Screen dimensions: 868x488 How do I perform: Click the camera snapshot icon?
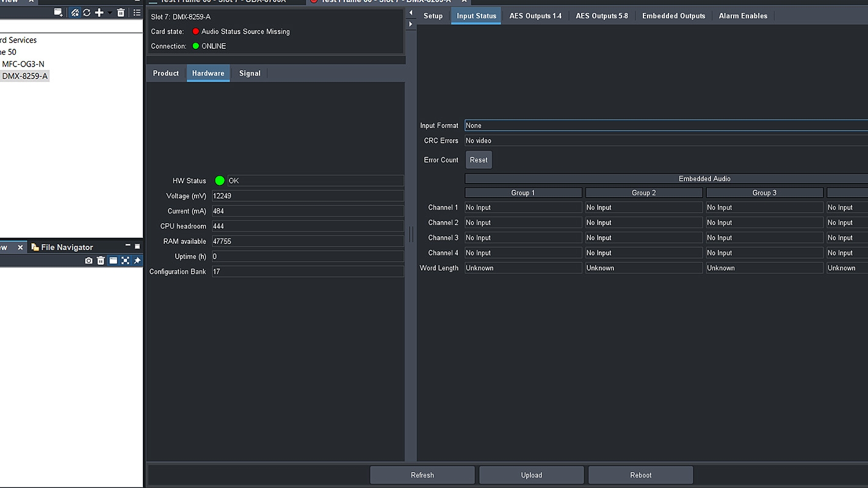[x=89, y=260]
